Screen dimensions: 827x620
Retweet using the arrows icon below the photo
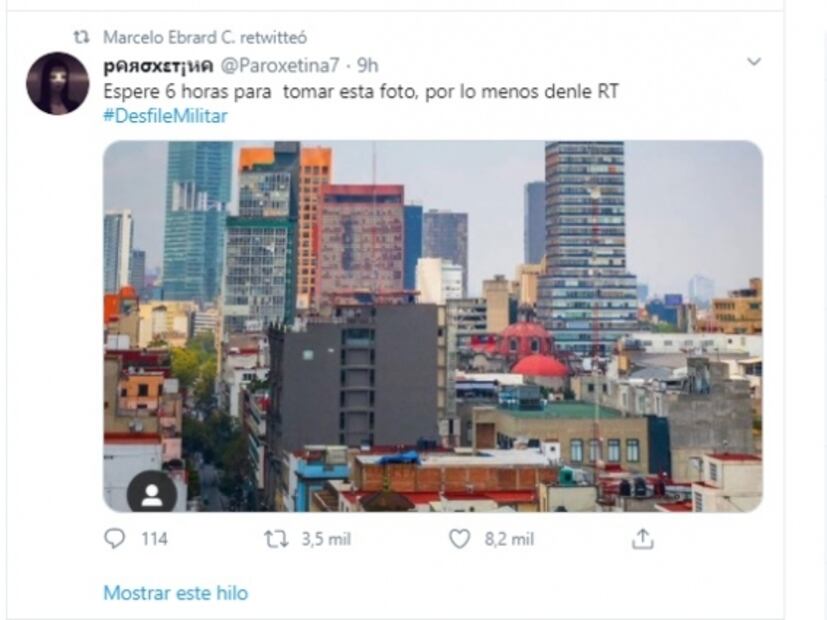[276, 539]
